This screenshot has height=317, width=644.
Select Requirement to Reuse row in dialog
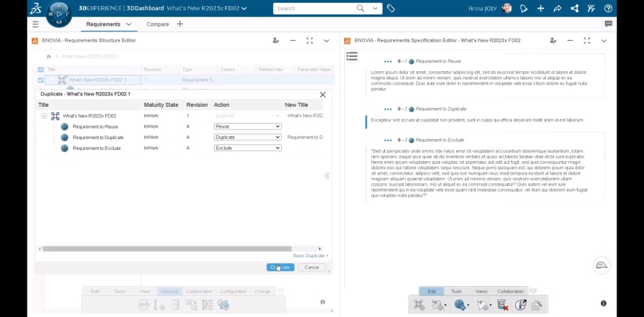click(179, 127)
